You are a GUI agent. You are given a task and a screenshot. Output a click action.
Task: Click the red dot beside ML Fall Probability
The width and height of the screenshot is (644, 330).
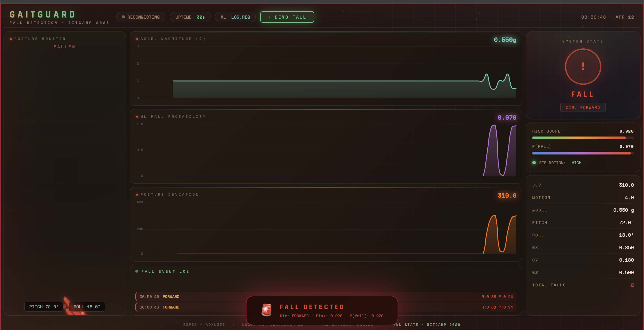pos(137,117)
